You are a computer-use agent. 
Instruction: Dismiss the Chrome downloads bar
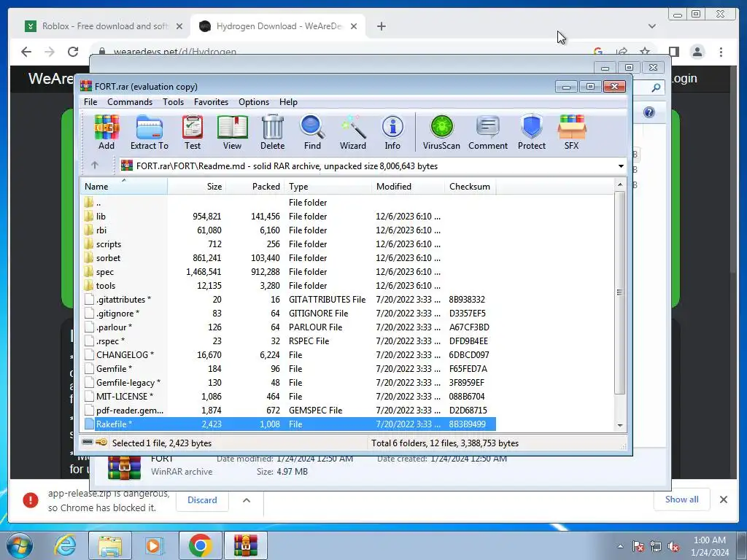point(723,499)
